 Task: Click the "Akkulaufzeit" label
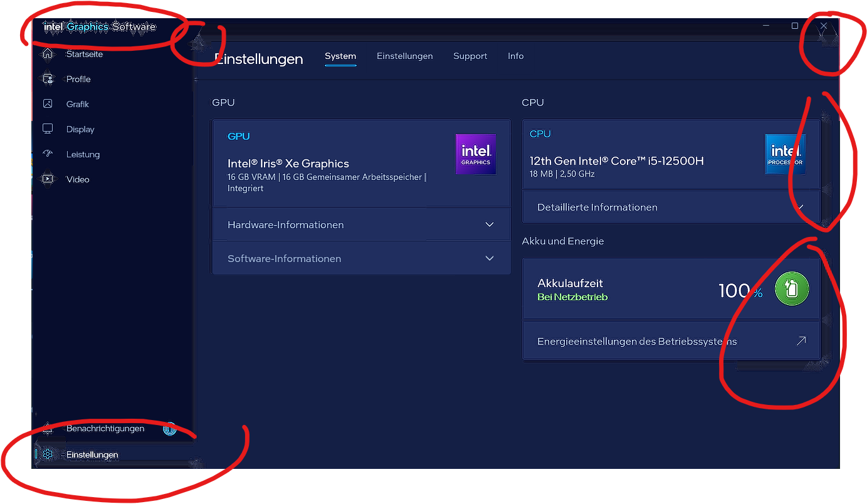click(x=570, y=283)
